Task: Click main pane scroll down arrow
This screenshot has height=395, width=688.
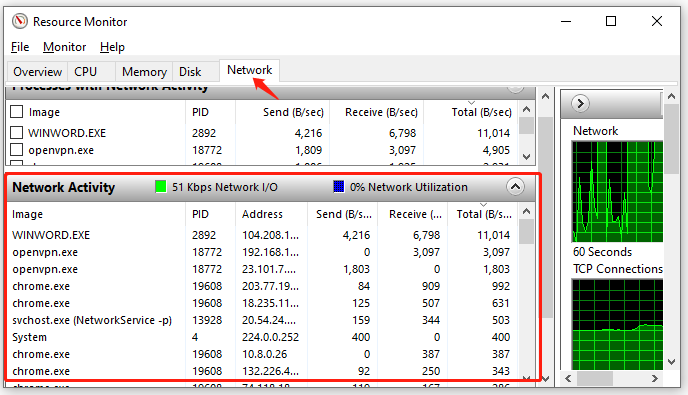Action: click(545, 378)
